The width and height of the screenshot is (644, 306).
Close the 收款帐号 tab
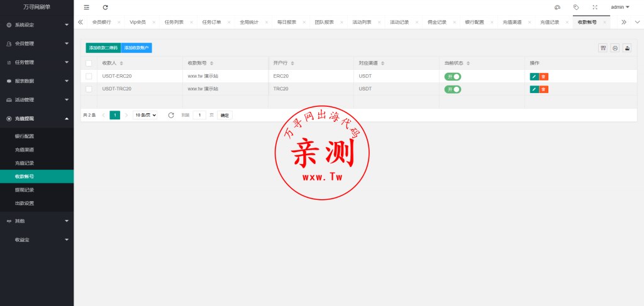604,22
